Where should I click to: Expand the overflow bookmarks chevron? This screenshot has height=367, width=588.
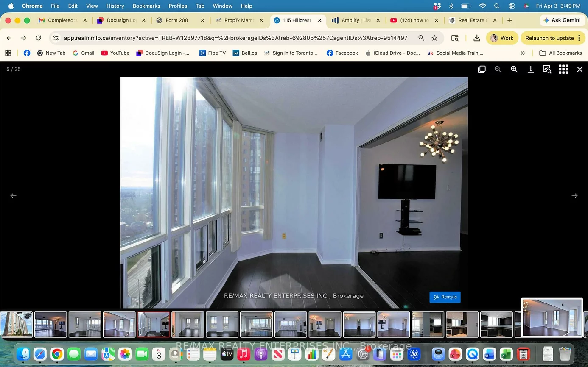coord(523,53)
